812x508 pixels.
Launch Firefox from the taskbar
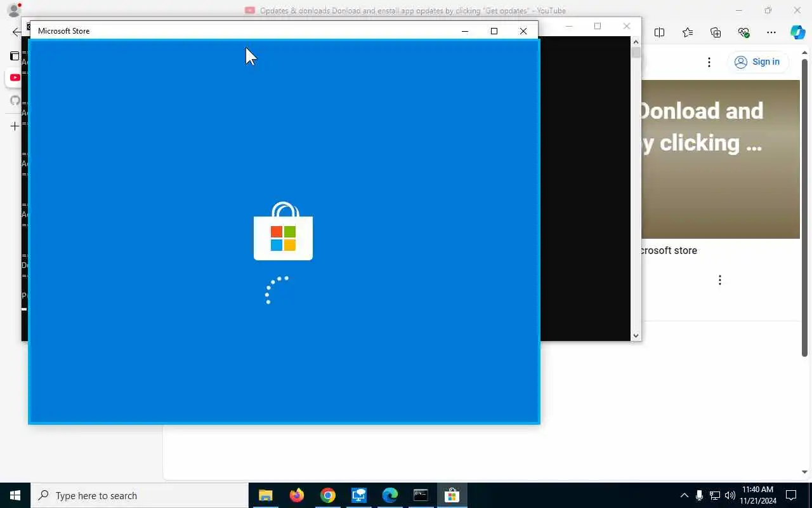296,495
